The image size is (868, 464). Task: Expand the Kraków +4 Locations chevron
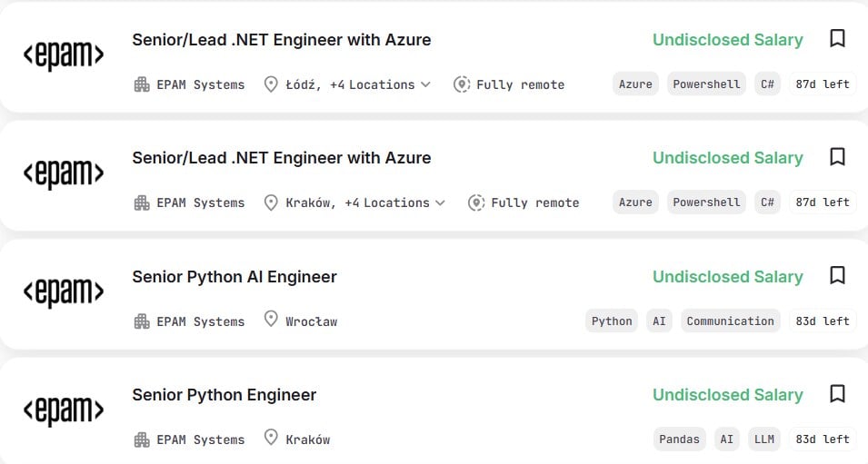click(x=440, y=203)
